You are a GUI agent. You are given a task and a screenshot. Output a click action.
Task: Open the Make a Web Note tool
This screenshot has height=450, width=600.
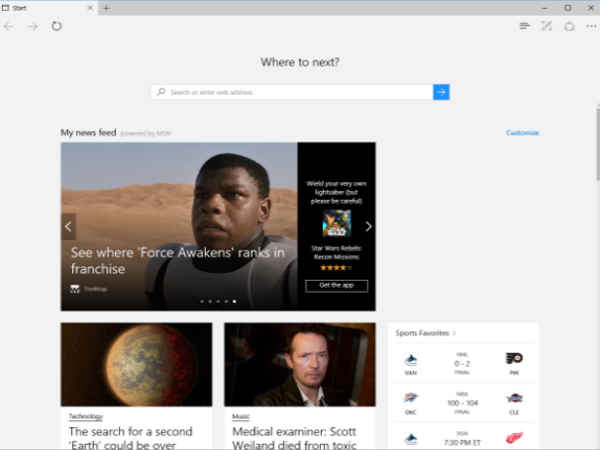tap(546, 26)
